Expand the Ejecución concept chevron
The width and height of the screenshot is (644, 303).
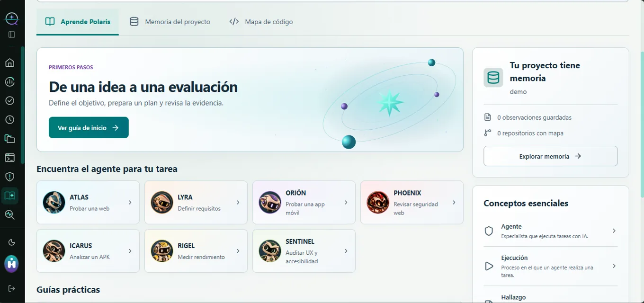(x=614, y=266)
